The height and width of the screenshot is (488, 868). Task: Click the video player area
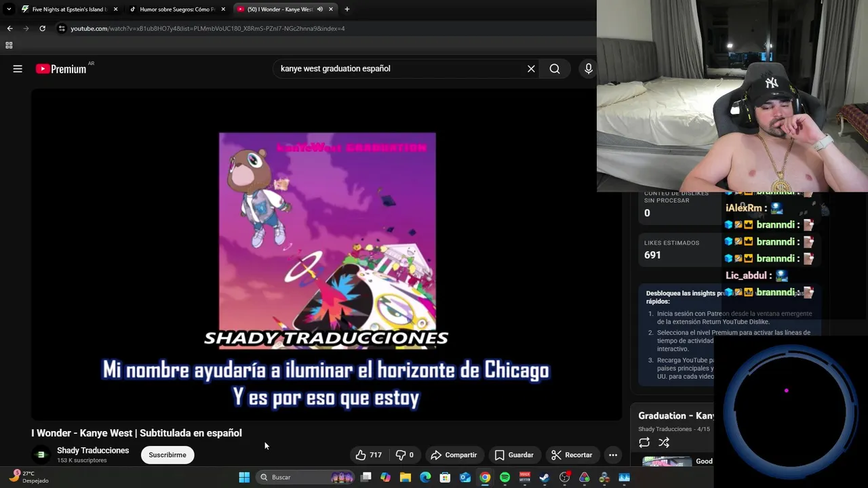(x=326, y=254)
